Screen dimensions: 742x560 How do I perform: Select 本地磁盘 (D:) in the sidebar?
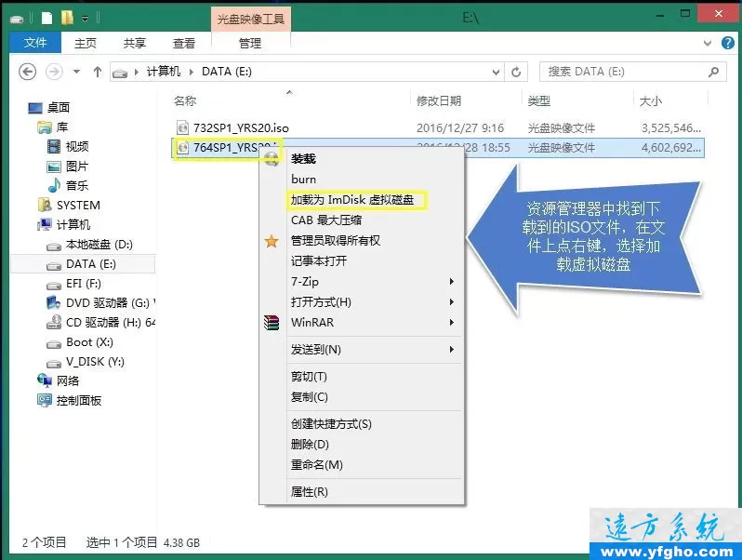click(99, 245)
